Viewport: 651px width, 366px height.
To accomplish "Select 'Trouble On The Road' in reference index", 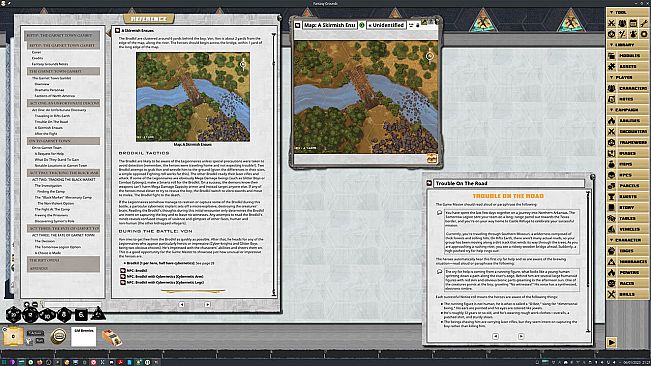I will [51, 122].
